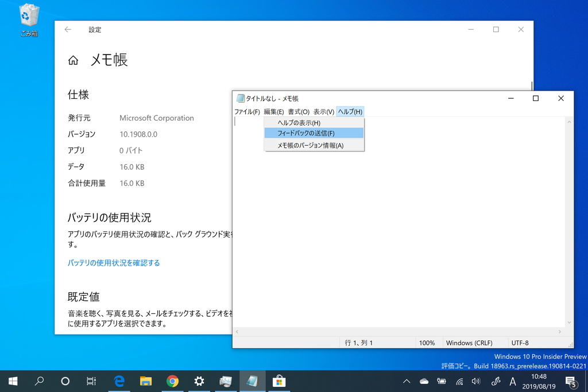Open Action Center via the notifications icon

pos(570,381)
